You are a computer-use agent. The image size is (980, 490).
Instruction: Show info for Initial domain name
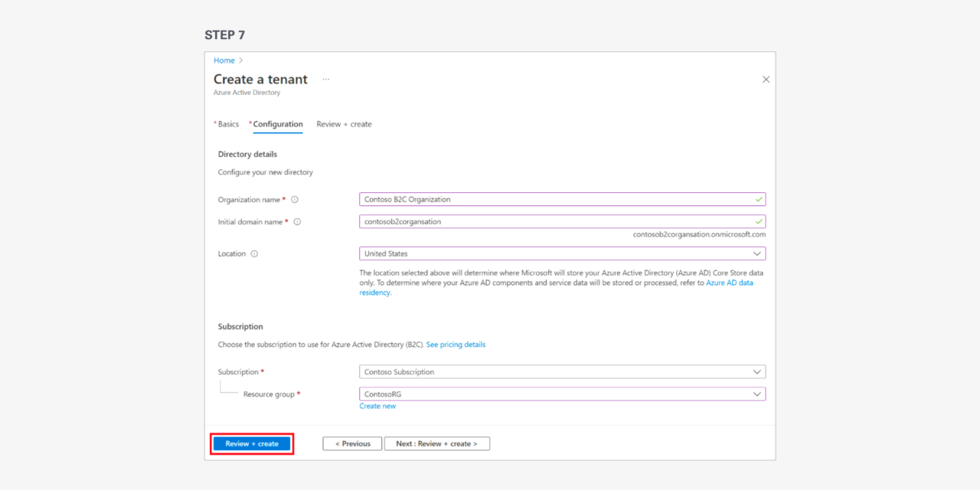tap(297, 222)
